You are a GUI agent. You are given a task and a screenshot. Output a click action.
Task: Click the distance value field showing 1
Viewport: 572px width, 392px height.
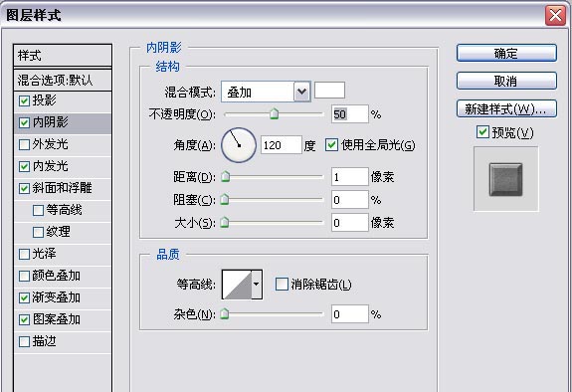click(x=350, y=177)
